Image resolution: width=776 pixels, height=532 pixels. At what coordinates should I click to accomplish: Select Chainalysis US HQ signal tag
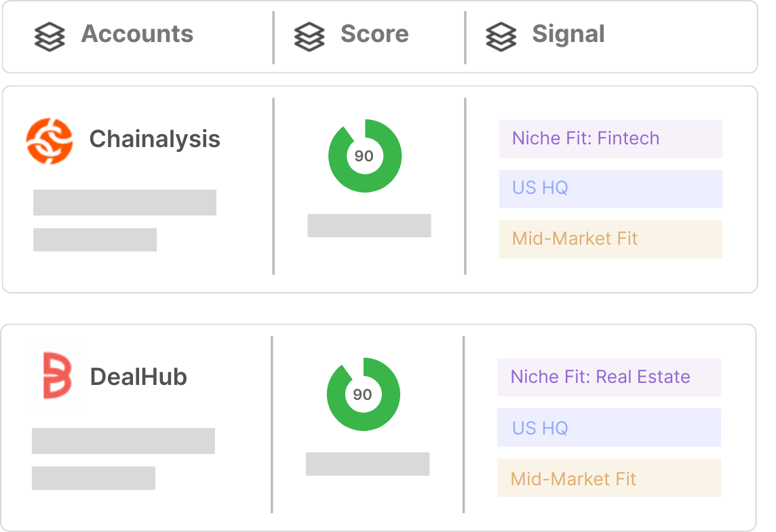click(x=610, y=189)
